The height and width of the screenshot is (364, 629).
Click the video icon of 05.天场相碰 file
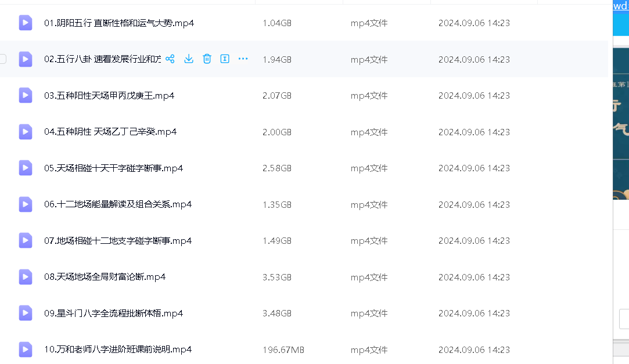point(25,168)
